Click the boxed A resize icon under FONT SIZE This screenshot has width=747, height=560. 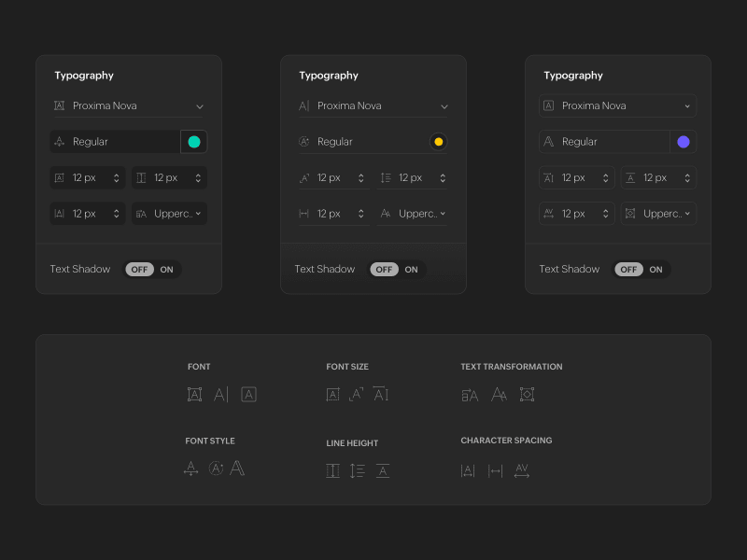point(333,394)
